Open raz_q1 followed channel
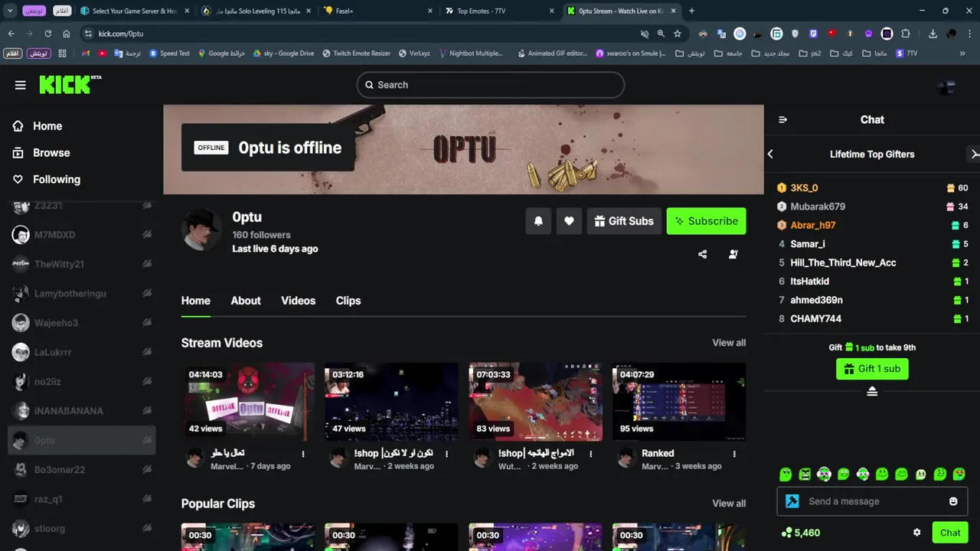Screen dimensions: 980x551 click(x=81, y=499)
